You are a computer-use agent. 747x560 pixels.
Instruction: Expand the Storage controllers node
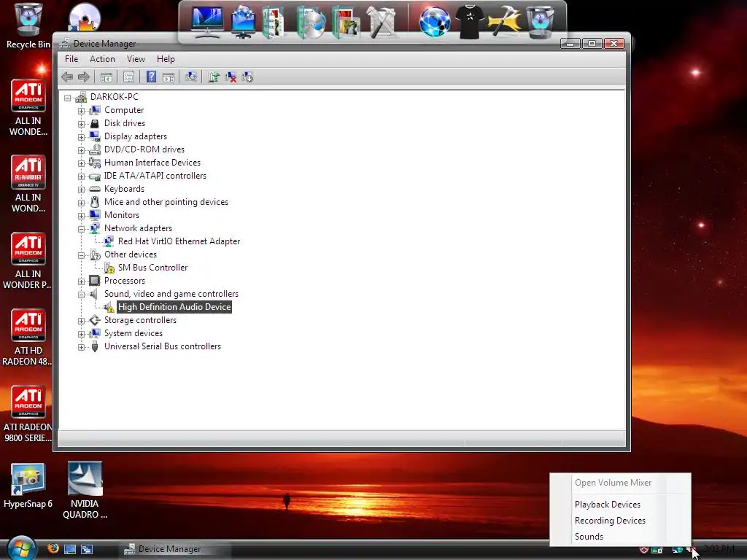(82, 321)
